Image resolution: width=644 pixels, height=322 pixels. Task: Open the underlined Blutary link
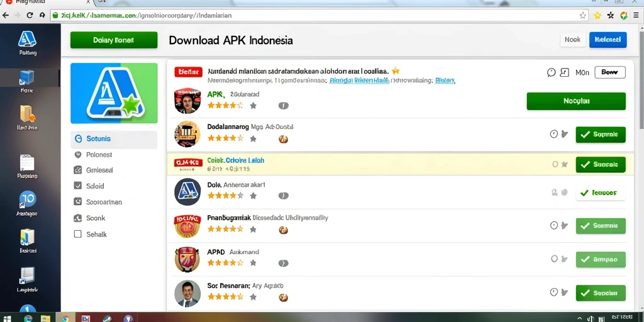pyautogui.click(x=445, y=81)
